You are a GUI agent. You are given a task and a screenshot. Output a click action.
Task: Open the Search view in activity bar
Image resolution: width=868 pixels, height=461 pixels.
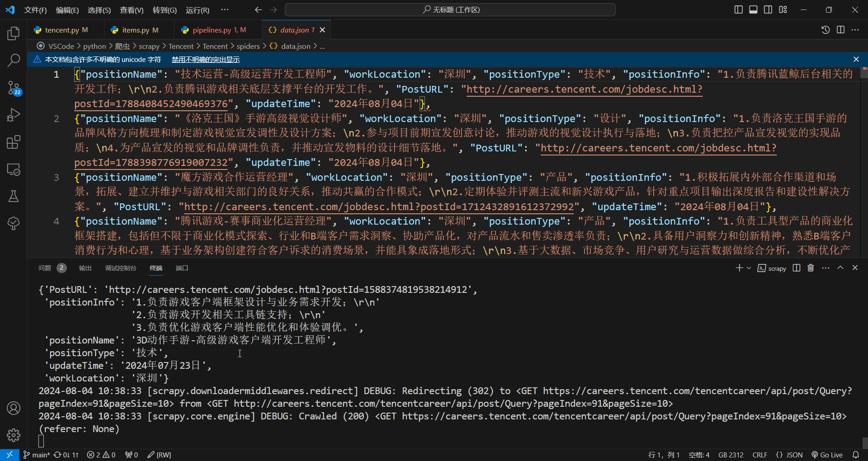14,60
